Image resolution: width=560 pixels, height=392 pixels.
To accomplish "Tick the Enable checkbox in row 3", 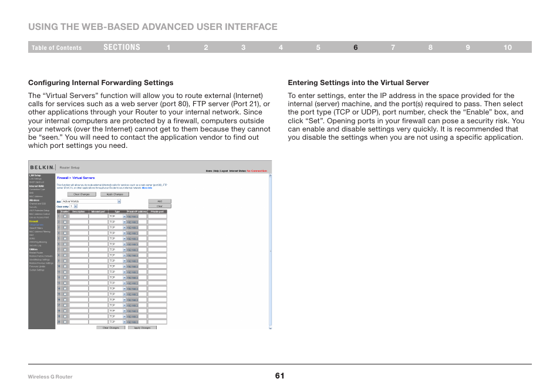I will click(65, 228).
